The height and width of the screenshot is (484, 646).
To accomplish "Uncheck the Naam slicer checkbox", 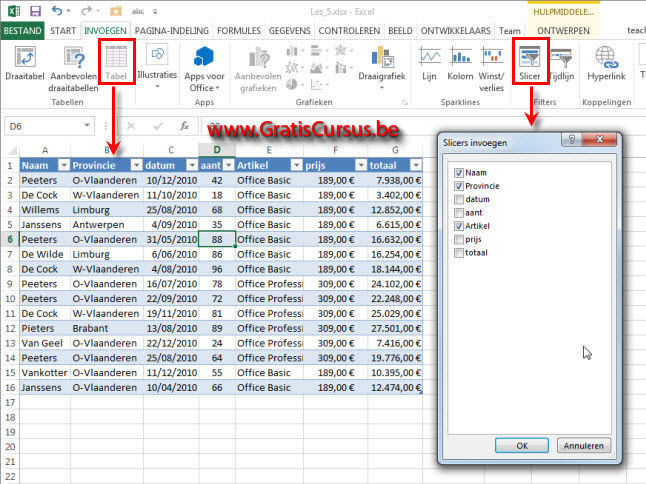I will (459, 173).
